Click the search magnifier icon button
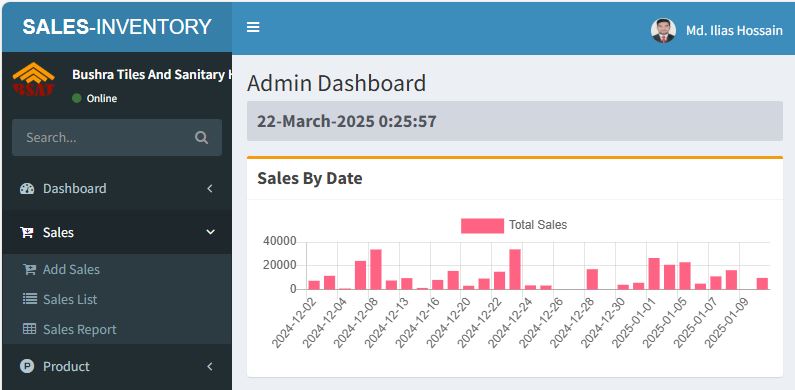This screenshot has width=795, height=390. tap(201, 137)
